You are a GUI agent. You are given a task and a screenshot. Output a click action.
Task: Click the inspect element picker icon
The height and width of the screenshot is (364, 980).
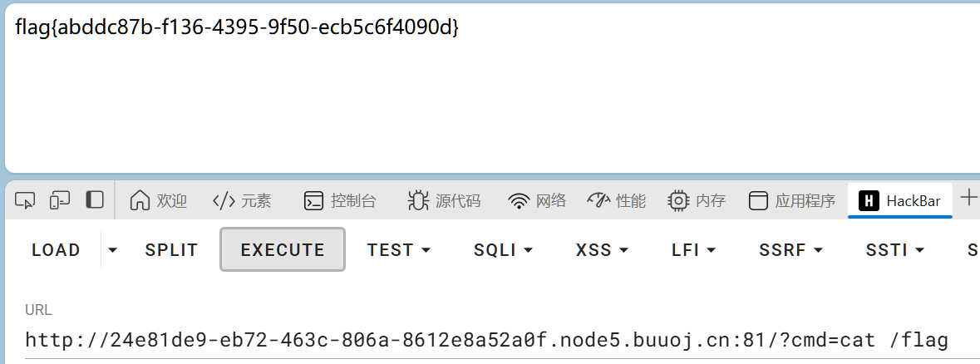[x=25, y=200]
